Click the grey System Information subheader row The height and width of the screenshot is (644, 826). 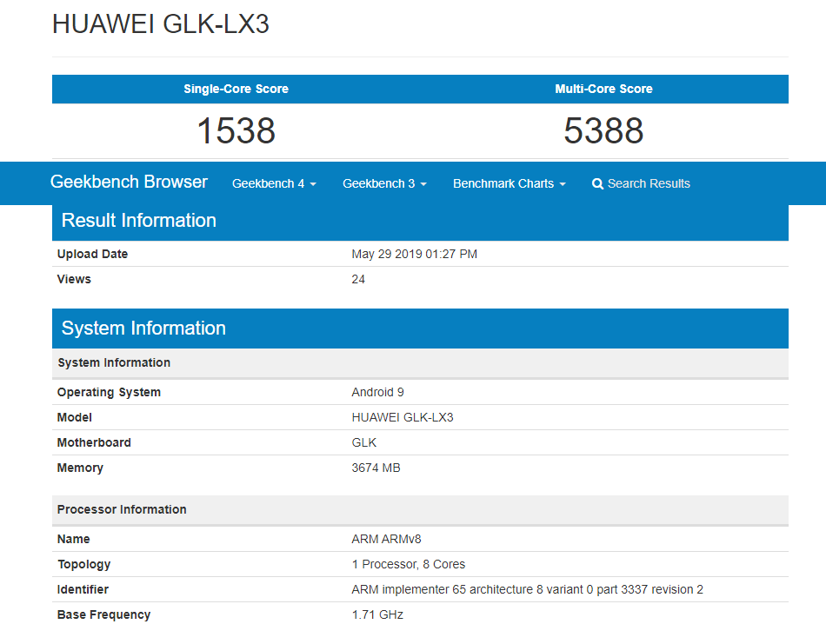420,362
